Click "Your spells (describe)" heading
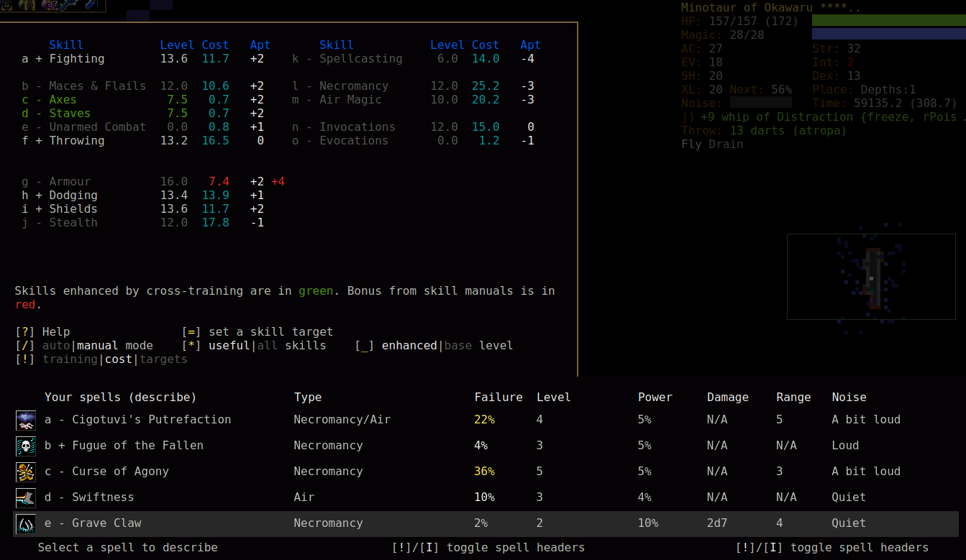Screen dimensions: 966x560 [x=120, y=398]
